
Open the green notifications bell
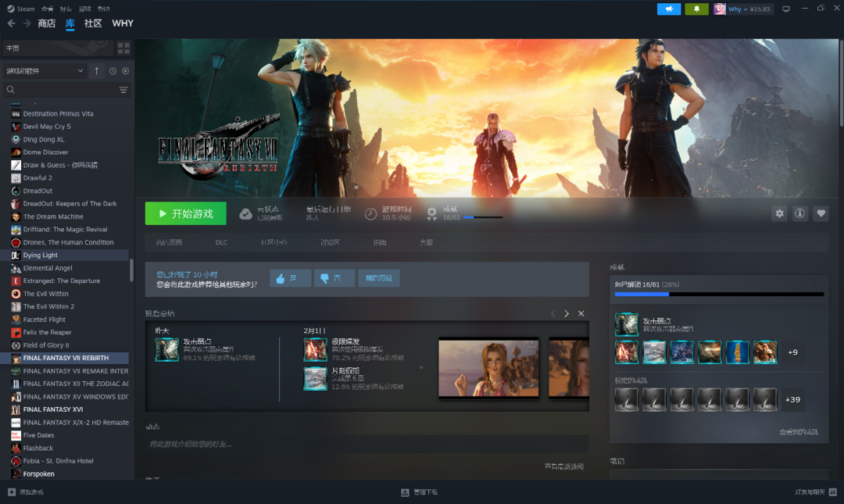696,9
